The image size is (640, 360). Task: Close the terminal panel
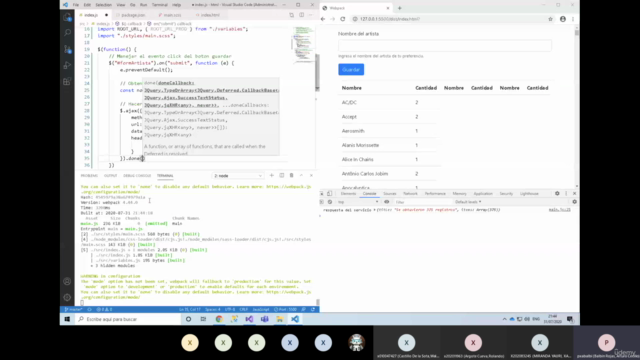(x=311, y=176)
